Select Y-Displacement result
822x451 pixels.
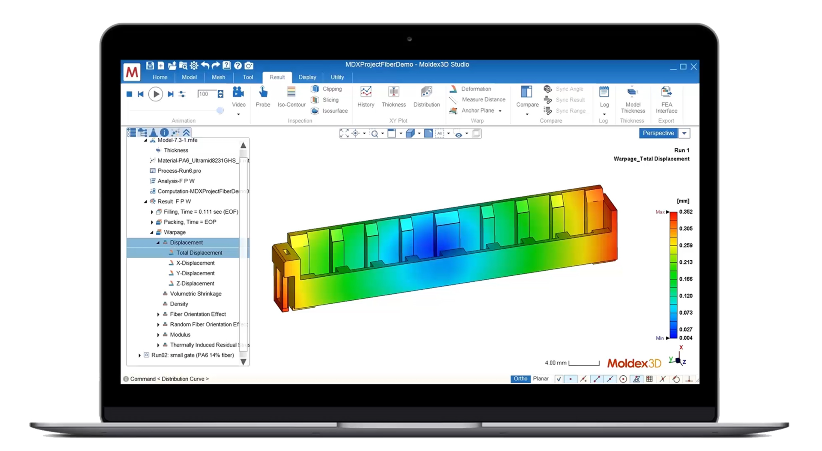[195, 273]
